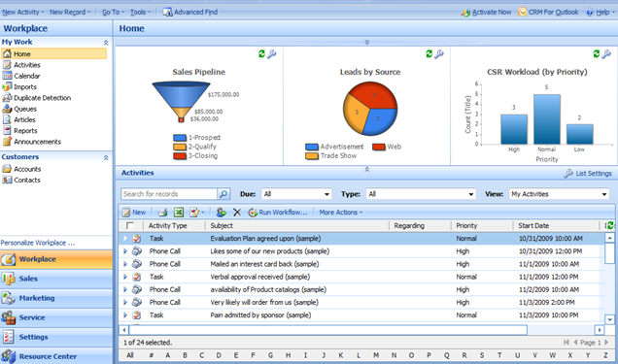Refresh the Sales Pipeline chart

pos(261,54)
